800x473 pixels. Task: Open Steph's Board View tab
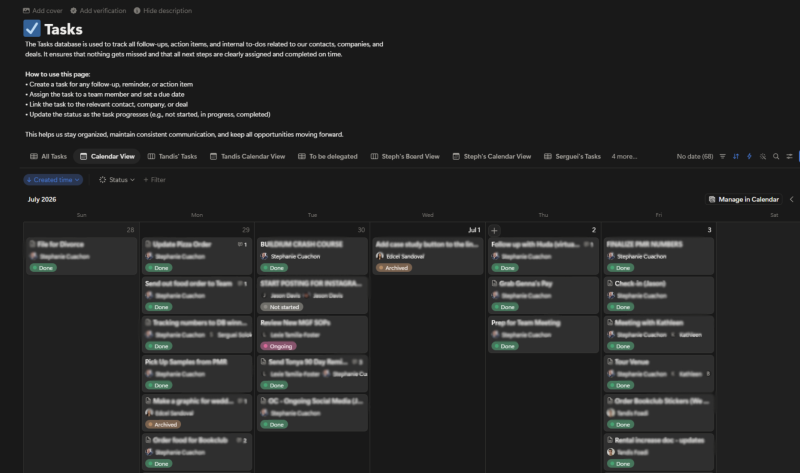coord(405,157)
